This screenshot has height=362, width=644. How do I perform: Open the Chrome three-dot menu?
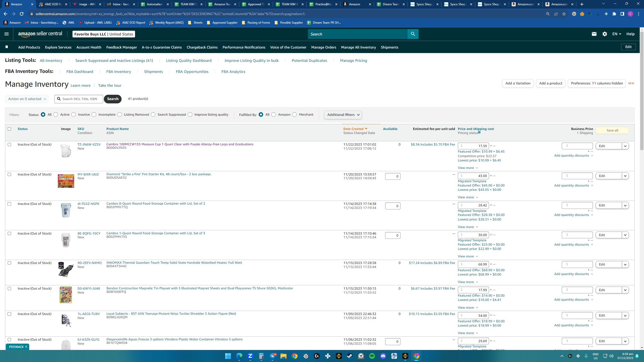click(x=638, y=14)
